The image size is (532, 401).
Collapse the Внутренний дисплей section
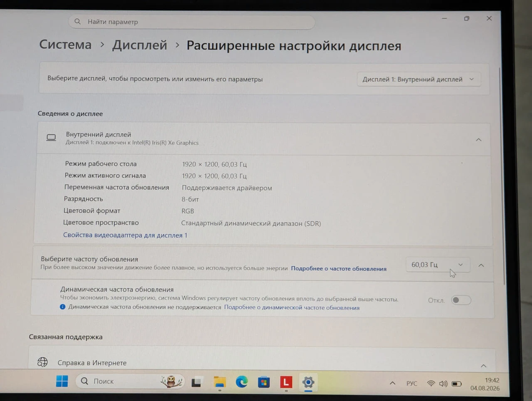point(479,140)
